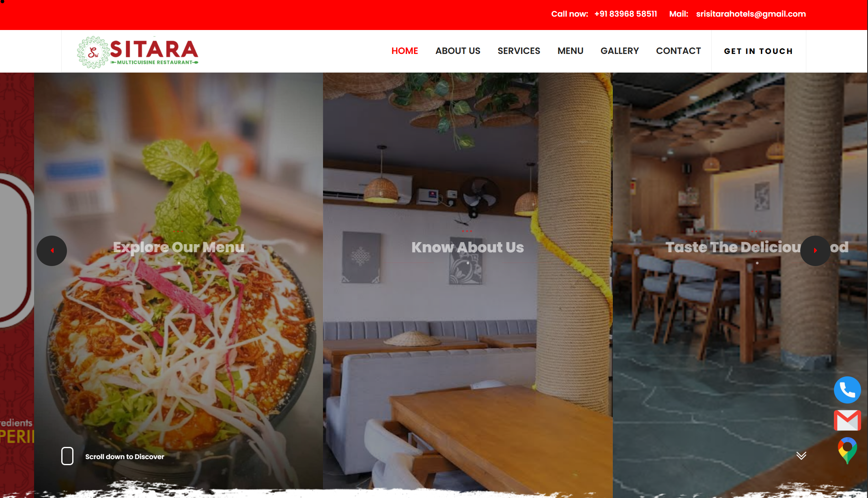The width and height of the screenshot is (868, 498).
Task: Select the Explore Our Menu slide
Action: tap(179, 247)
